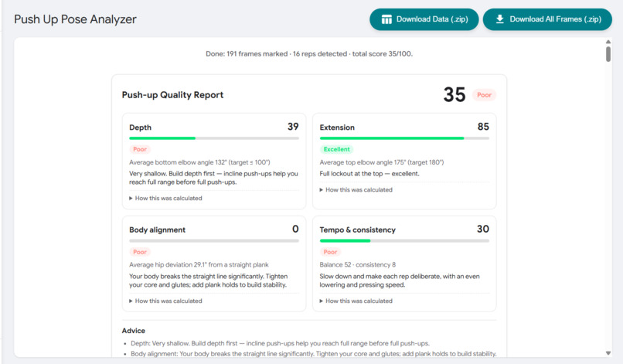The width and height of the screenshot is (623, 364).
Task: Click the Download All Frames (.zip) button
Action: (x=547, y=19)
